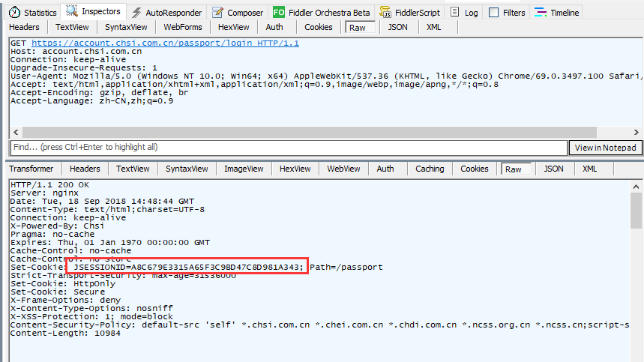Click the Composer pencil icon

[217, 13]
